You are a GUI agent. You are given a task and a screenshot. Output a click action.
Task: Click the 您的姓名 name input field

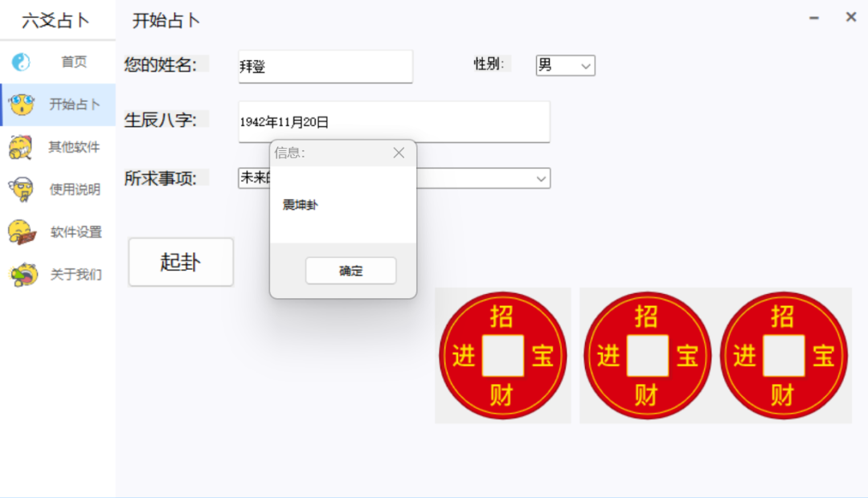coord(325,67)
